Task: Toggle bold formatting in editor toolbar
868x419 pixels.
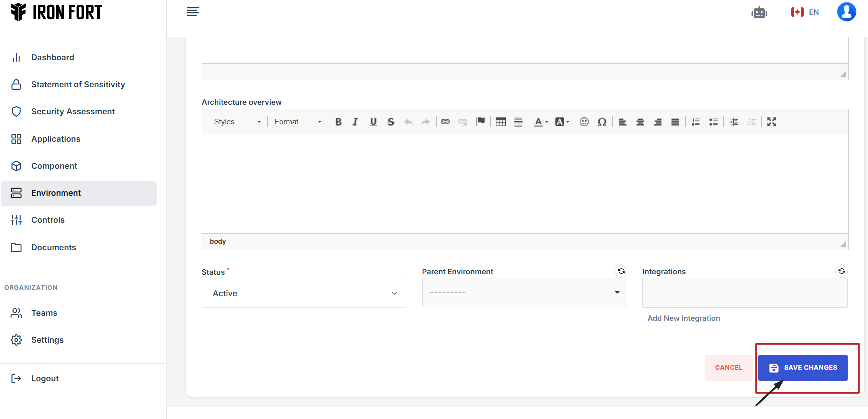Action: coord(338,122)
